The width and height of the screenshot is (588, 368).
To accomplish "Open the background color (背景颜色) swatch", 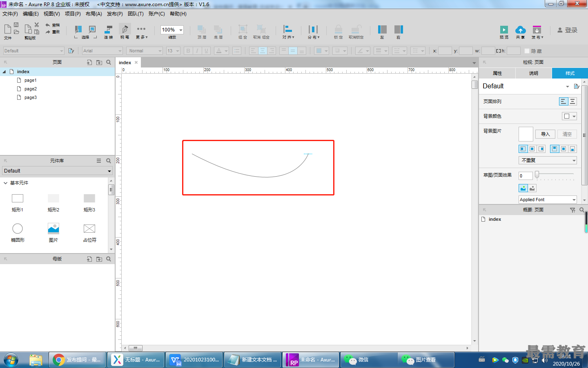I will coord(569,116).
